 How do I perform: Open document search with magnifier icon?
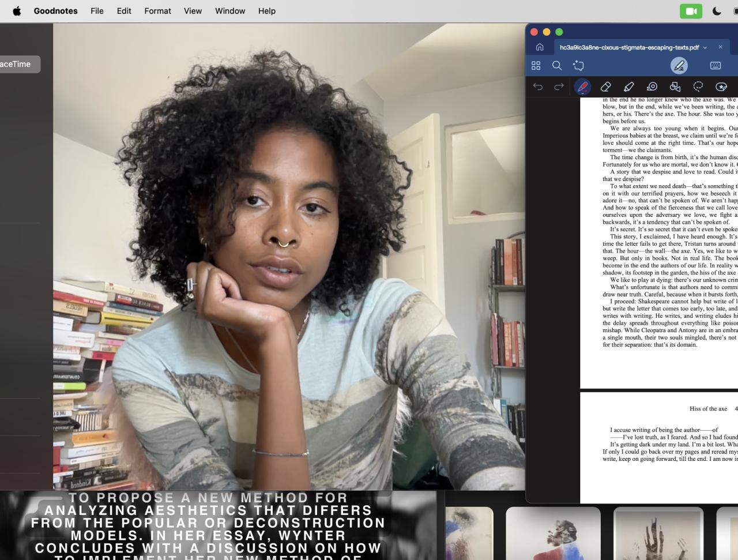pos(557,66)
